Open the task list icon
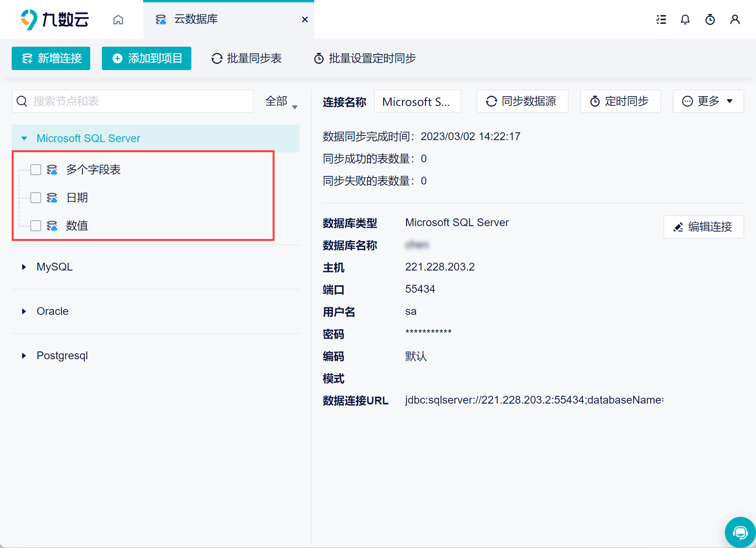 (x=661, y=19)
